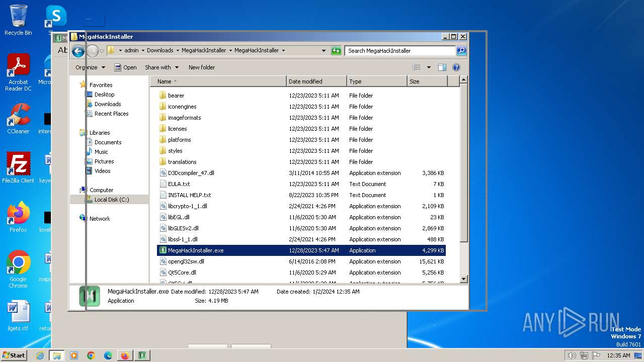Open Firefox desktop shortcut

point(18,217)
